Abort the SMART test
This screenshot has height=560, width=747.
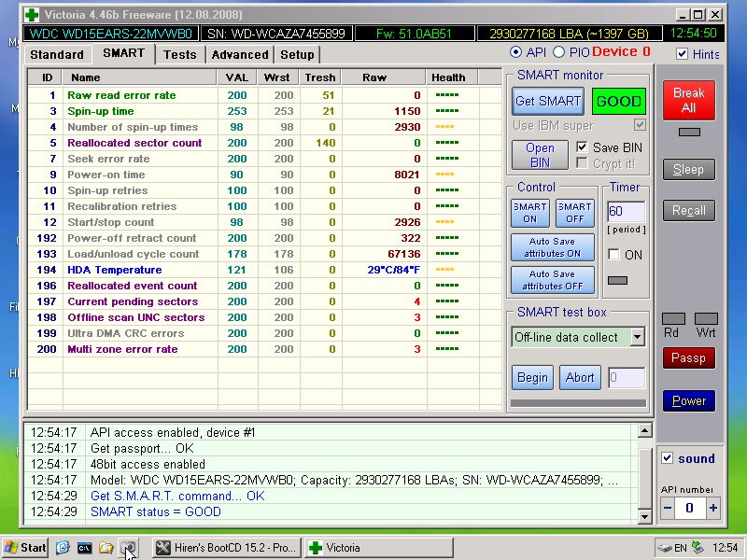[580, 378]
